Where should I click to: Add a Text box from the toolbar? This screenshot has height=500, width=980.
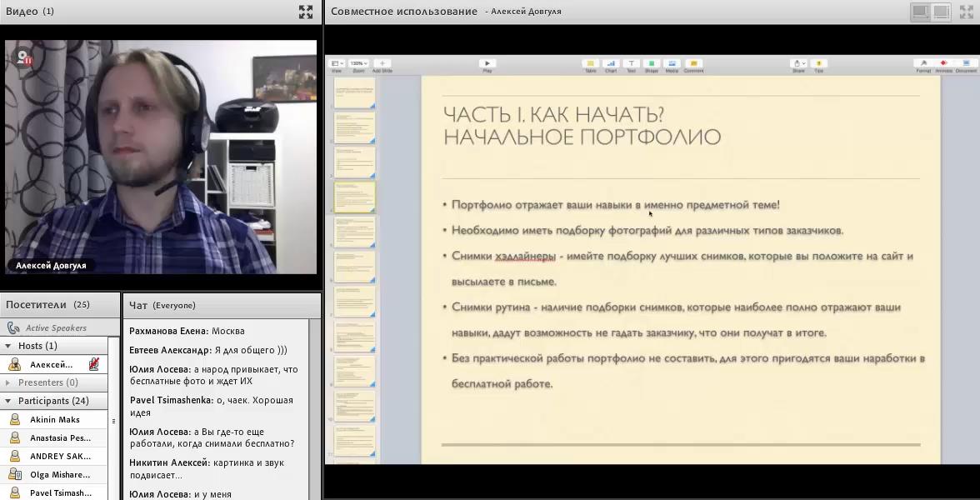click(x=632, y=63)
